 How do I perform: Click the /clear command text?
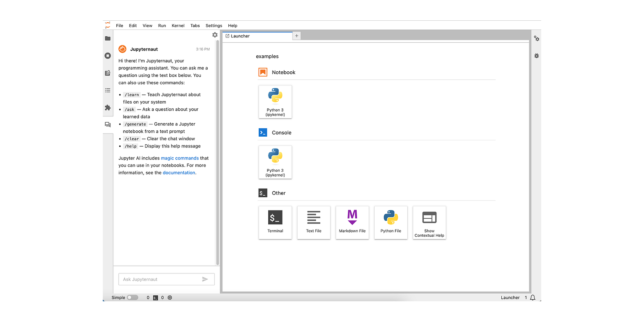click(132, 139)
